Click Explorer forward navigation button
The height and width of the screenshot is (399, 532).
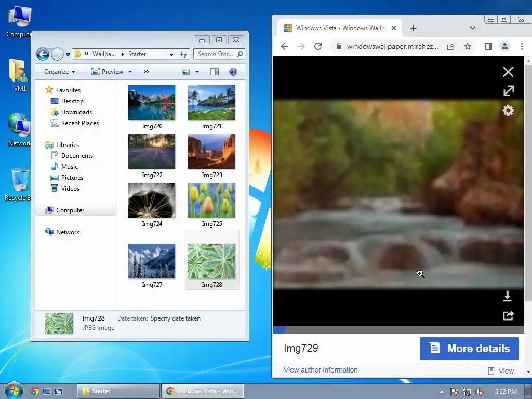click(57, 54)
